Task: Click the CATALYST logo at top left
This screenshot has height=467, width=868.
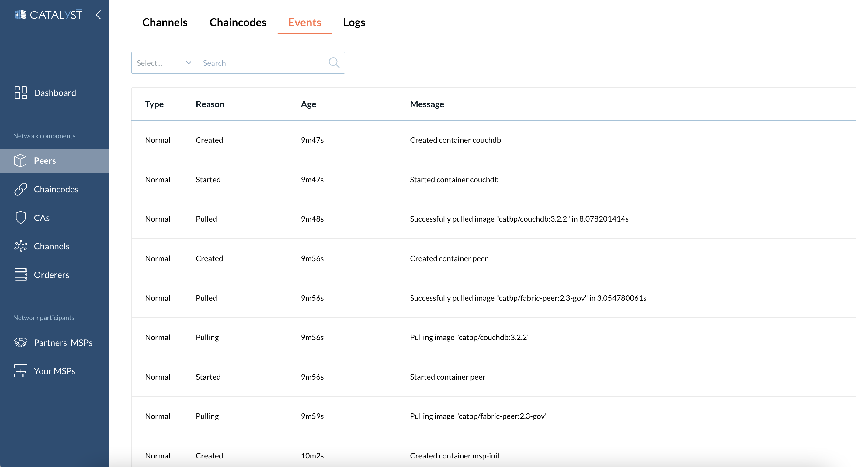Action: [x=49, y=14]
